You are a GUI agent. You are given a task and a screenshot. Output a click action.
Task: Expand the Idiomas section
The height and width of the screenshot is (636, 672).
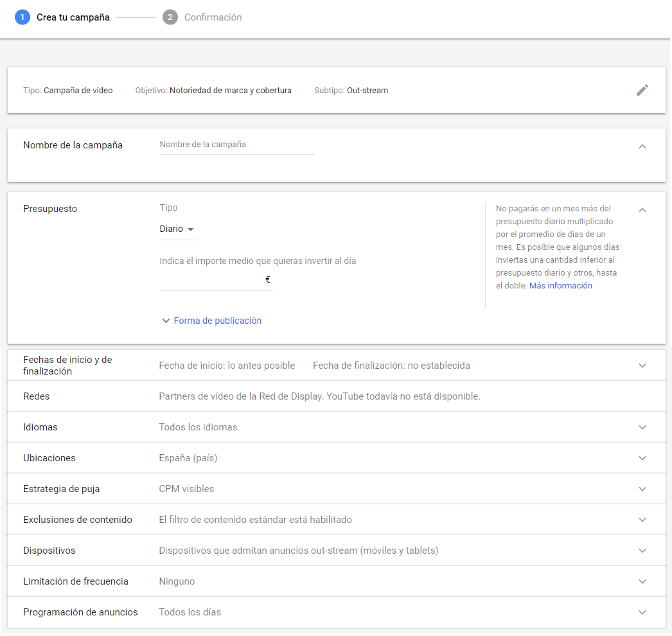point(642,427)
